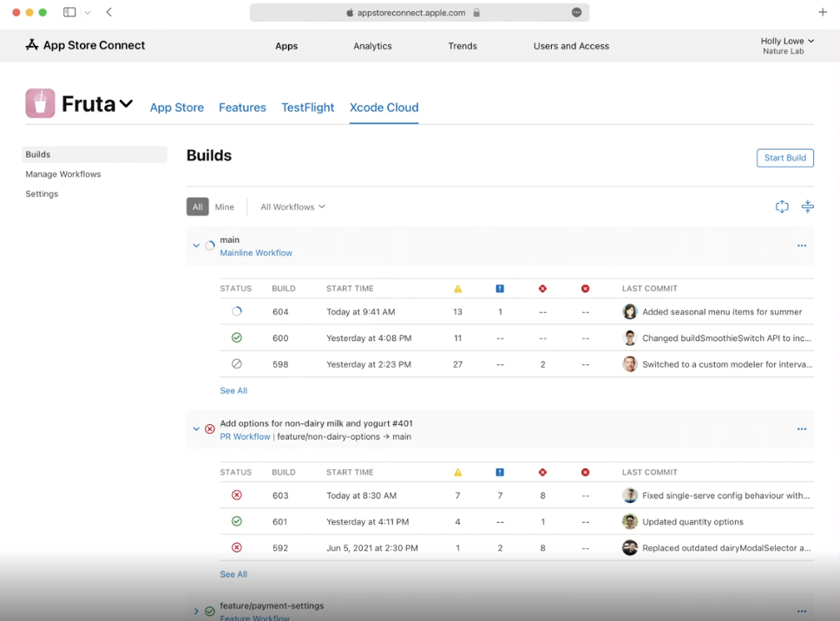Open the Trends menu
The image size is (840, 621).
pos(463,46)
